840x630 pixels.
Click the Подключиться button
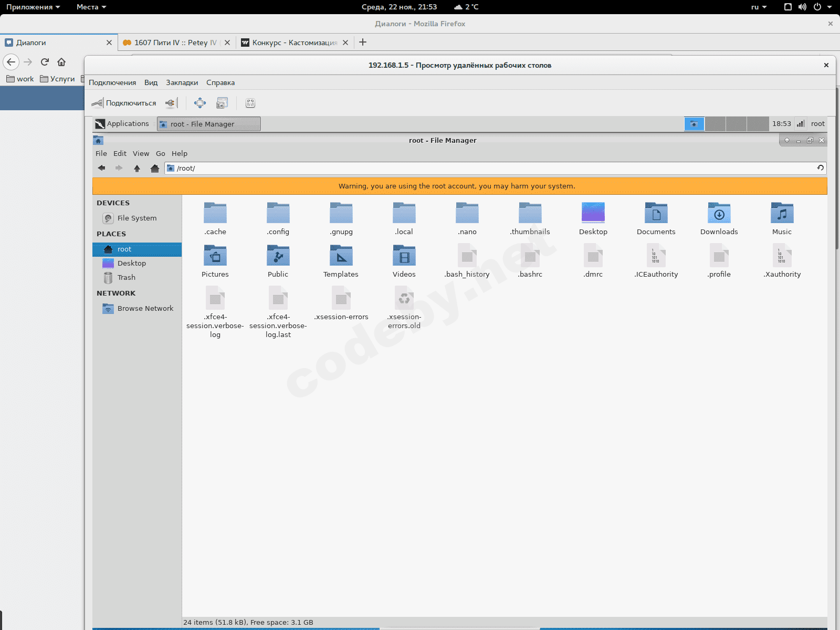click(124, 103)
